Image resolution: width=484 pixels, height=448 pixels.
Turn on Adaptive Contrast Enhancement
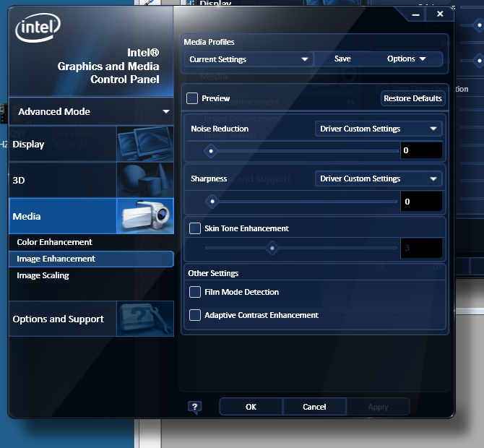coord(195,315)
